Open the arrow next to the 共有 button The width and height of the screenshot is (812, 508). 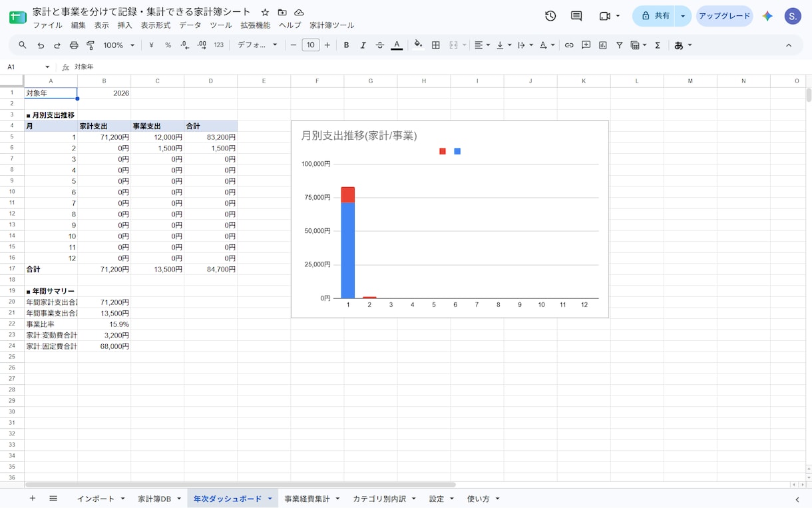[683, 16]
